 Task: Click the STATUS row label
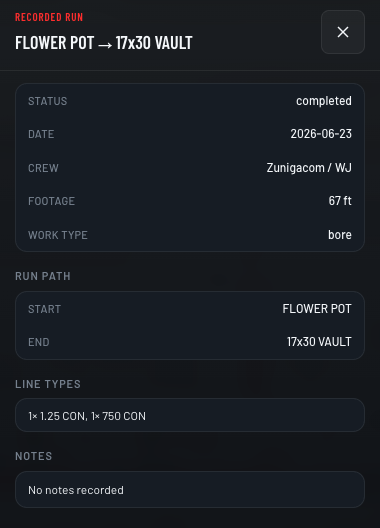[48, 101]
